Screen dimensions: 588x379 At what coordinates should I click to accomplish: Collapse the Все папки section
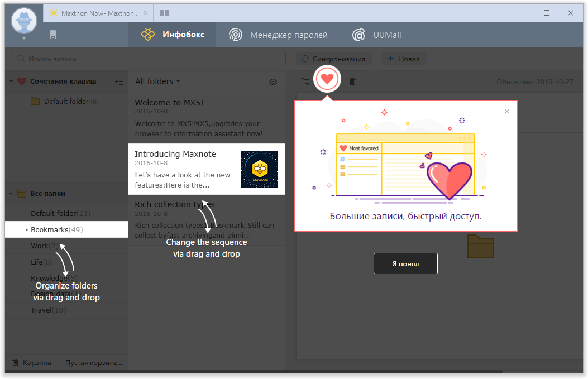coord(11,194)
